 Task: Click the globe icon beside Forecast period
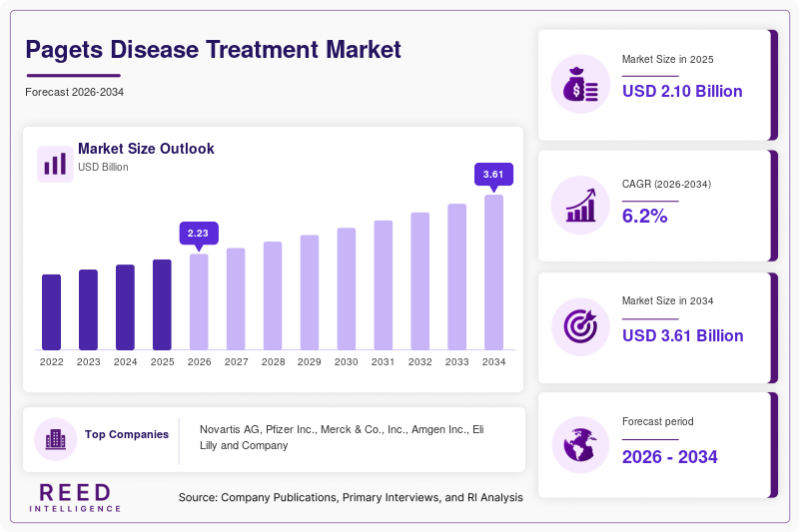580,444
